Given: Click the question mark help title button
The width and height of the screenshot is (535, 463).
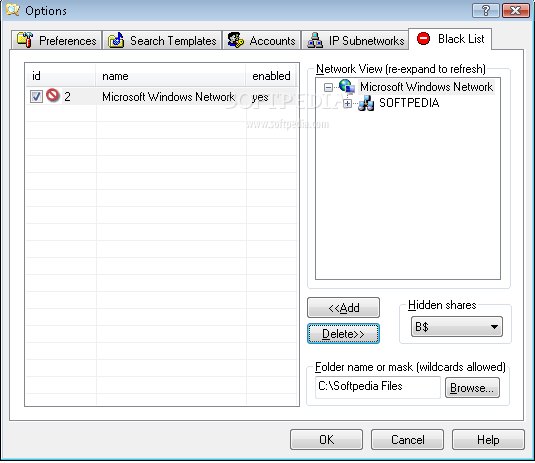Looking at the screenshot, I should pyautogui.click(x=486, y=11).
